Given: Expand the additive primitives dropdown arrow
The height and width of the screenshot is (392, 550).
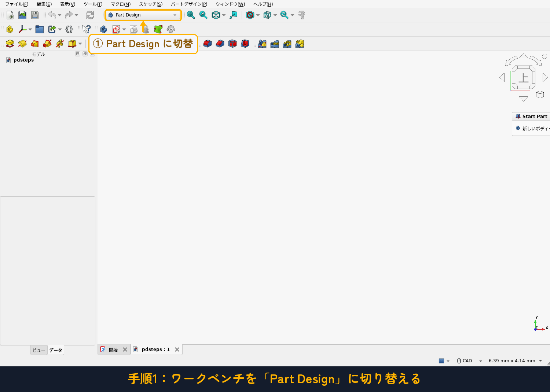Looking at the screenshot, I should click(80, 44).
